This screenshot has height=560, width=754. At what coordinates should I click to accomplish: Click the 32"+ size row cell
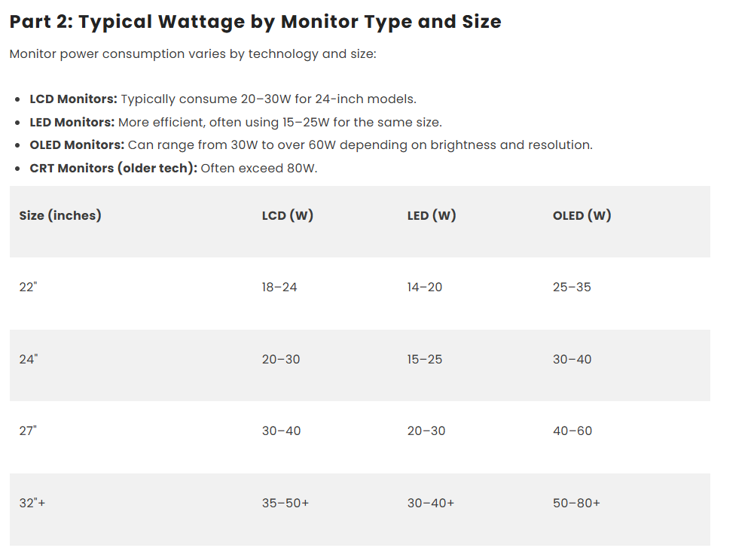pos(32,504)
